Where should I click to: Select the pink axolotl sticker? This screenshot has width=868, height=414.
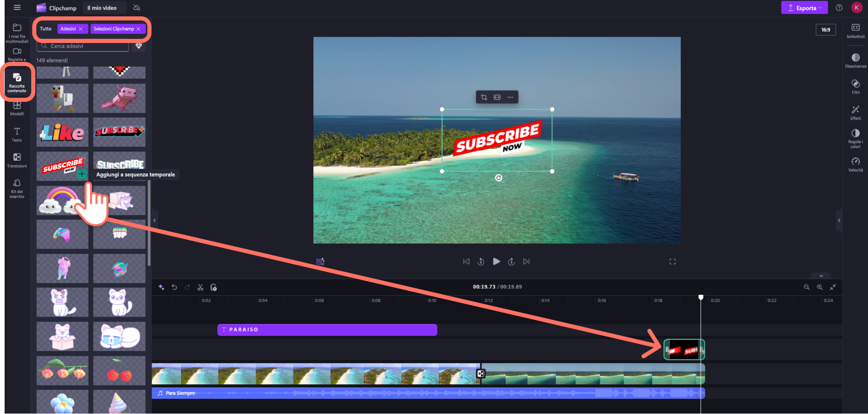pyautogui.click(x=119, y=98)
